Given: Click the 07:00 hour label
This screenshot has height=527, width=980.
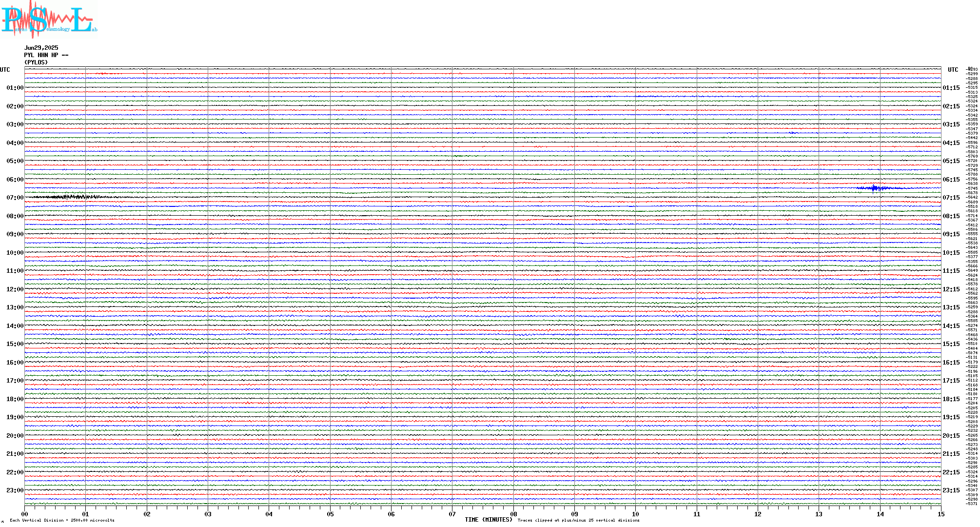Looking at the screenshot, I should pos(15,198).
